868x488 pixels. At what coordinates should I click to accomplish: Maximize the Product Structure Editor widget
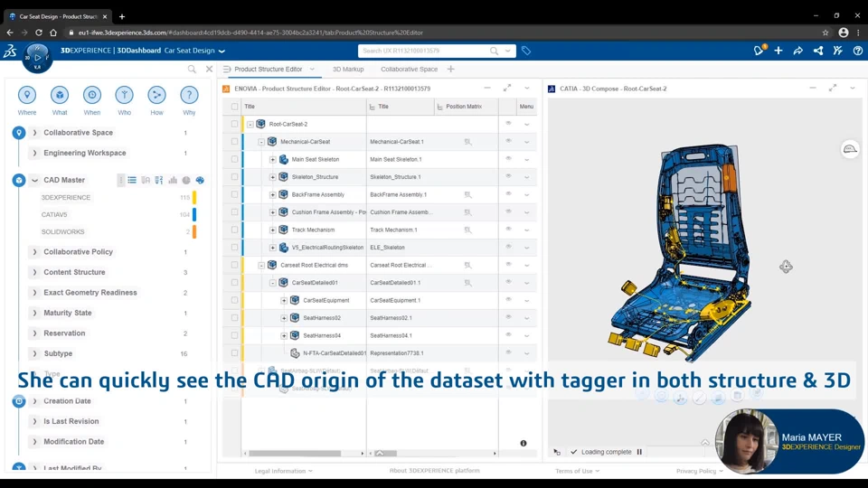[x=507, y=88]
